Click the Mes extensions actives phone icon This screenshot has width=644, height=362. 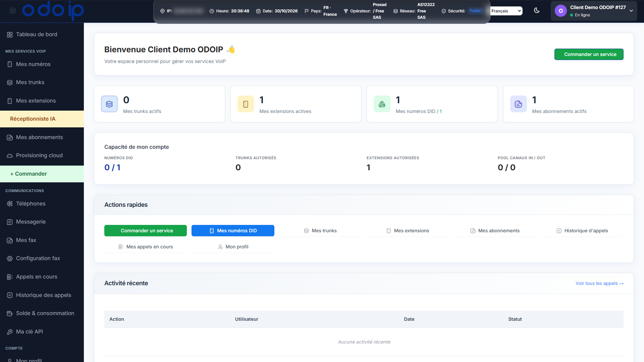pyautogui.click(x=246, y=104)
